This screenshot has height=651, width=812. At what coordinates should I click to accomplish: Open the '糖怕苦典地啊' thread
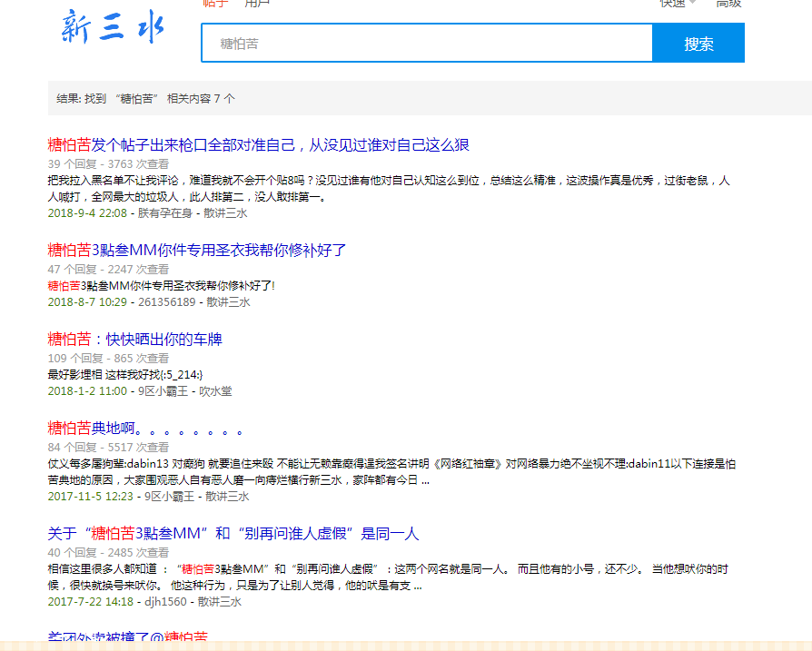[x=145, y=428]
